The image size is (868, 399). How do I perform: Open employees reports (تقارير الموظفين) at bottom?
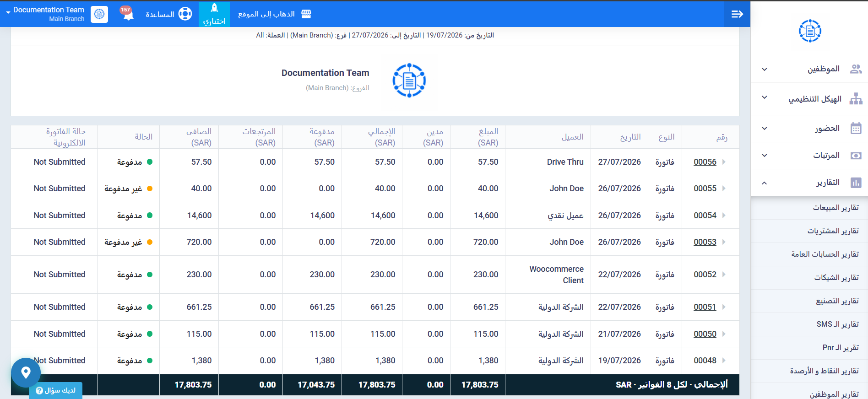tap(834, 394)
